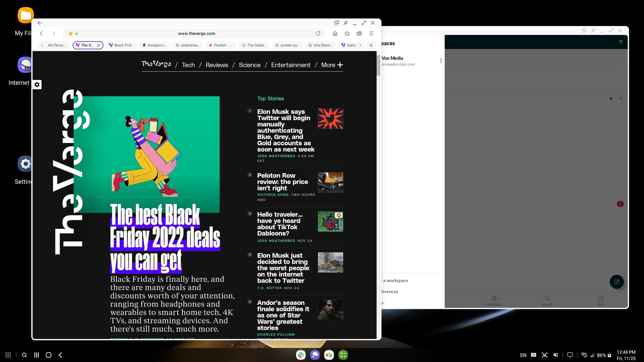The image size is (644, 362).
Task: Open the Entertainment section link
Action: point(291,65)
